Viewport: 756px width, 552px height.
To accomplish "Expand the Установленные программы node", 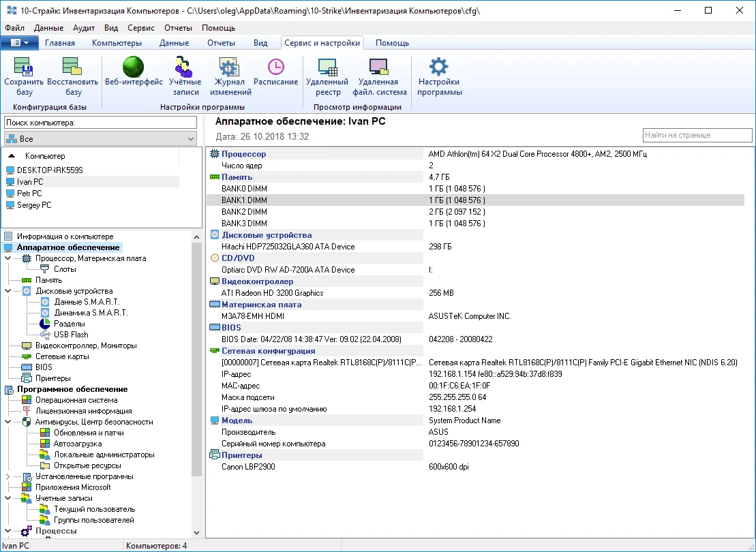I will [x=7, y=476].
